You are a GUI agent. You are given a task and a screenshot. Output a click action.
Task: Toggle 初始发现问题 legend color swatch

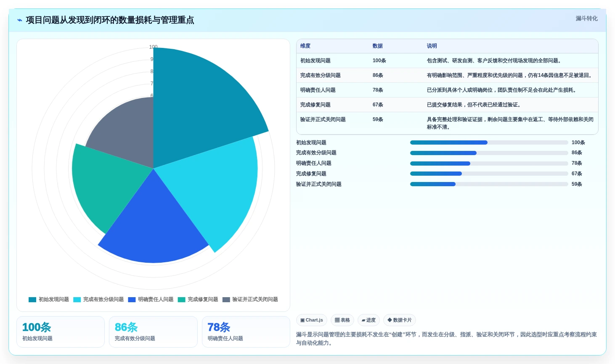click(32, 300)
